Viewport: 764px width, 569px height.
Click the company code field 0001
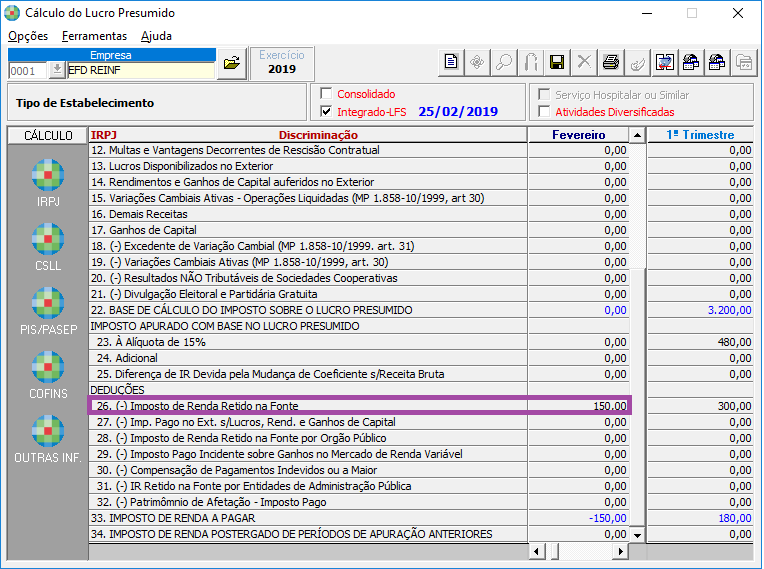[28, 71]
